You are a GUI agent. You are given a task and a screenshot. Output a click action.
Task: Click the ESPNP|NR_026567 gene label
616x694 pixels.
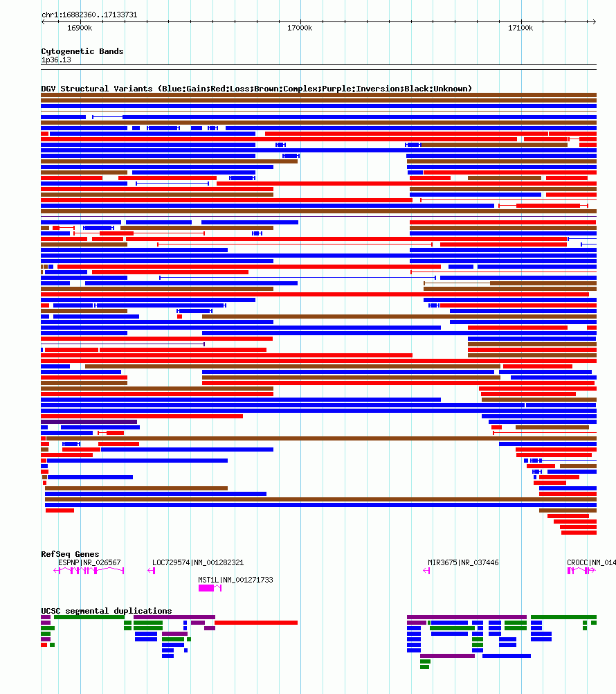(89, 562)
